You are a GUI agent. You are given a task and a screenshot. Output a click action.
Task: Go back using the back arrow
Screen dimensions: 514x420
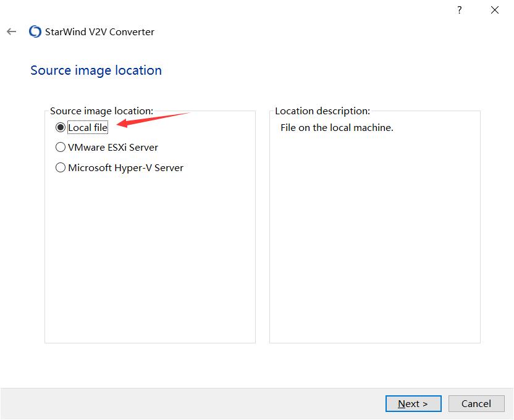coord(12,31)
